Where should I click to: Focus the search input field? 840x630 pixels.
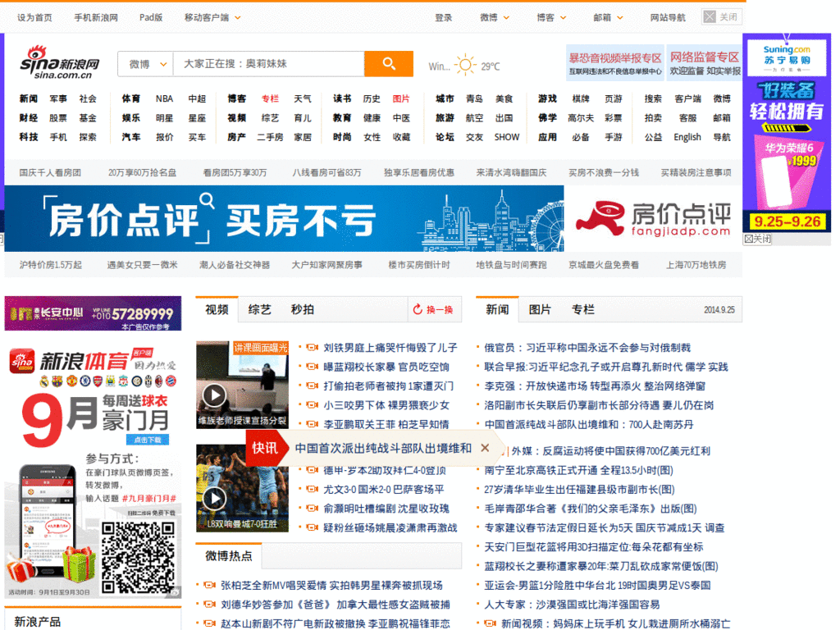(269, 64)
